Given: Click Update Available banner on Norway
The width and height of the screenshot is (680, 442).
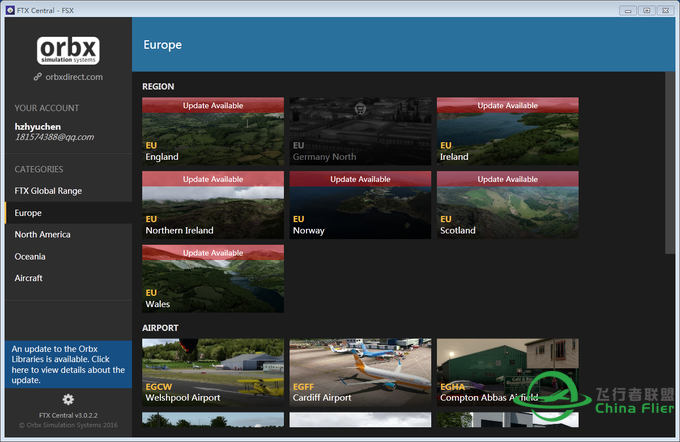Looking at the screenshot, I should tap(360, 179).
